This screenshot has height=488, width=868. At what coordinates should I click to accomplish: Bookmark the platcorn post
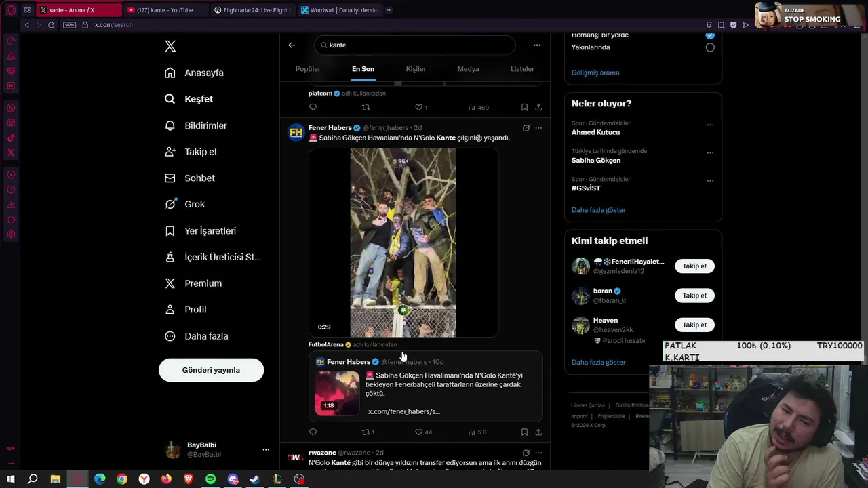click(x=524, y=107)
